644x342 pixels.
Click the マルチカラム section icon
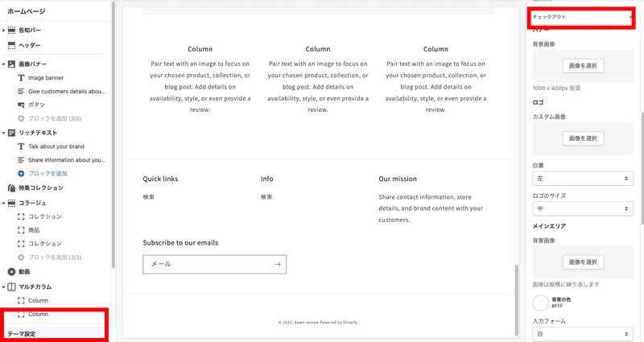11,286
